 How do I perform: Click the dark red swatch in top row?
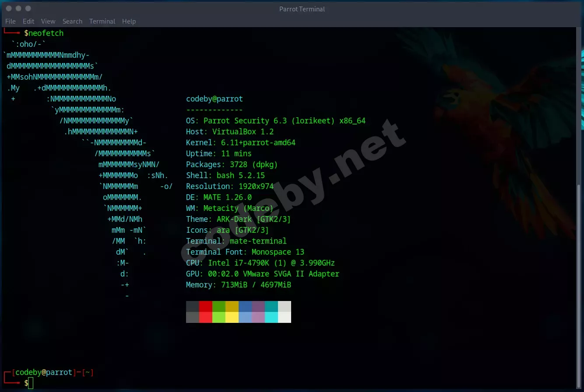point(206,306)
